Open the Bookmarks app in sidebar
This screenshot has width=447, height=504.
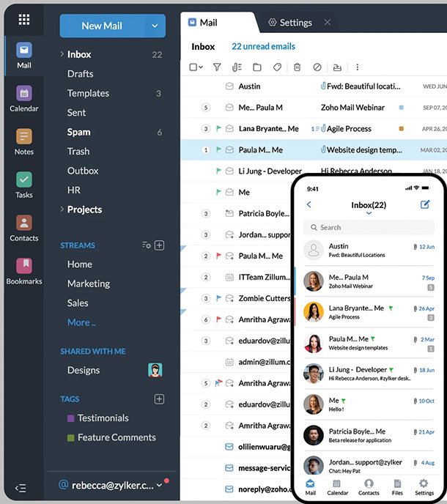[x=23, y=271]
